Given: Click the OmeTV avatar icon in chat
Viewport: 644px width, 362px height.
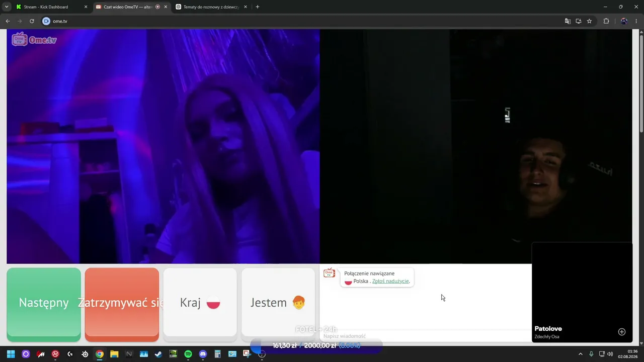Looking at the screenshot, I should 329,273.
